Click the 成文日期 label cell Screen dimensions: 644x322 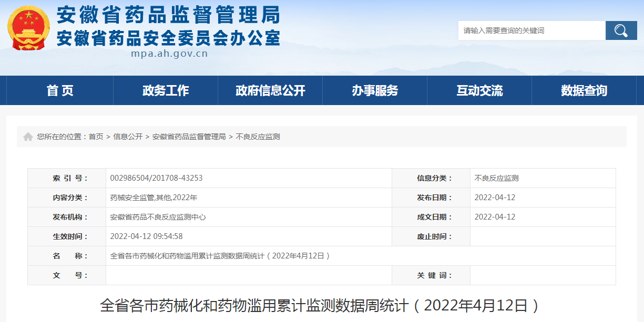(431, 217)
